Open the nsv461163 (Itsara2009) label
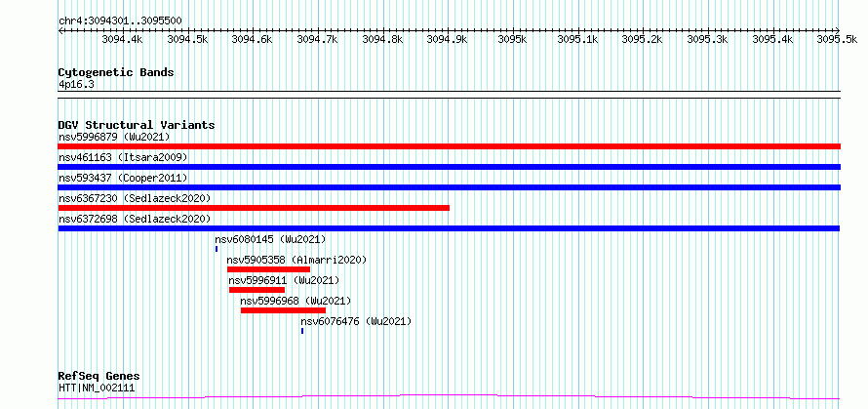Viewport: 868px width, 409px height. 123,157
